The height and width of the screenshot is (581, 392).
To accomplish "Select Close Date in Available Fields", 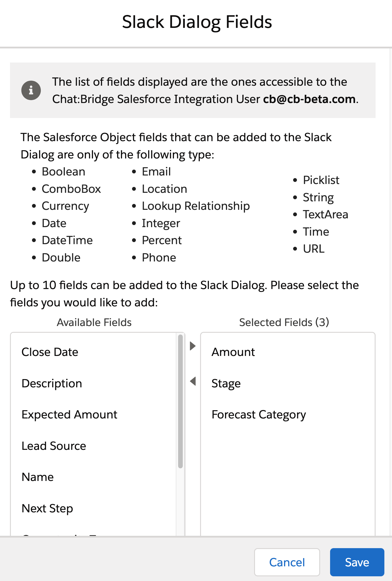I will point(50,352).
